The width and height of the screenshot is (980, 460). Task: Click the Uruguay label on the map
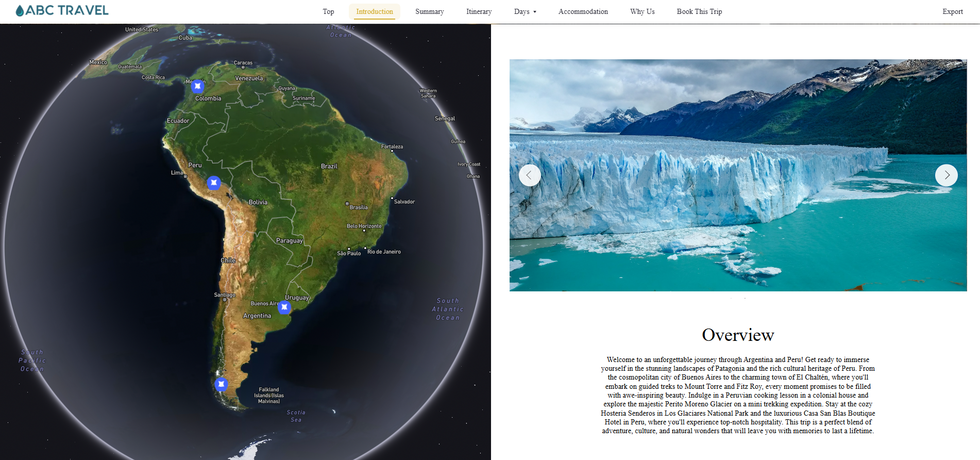coord(297,298)
